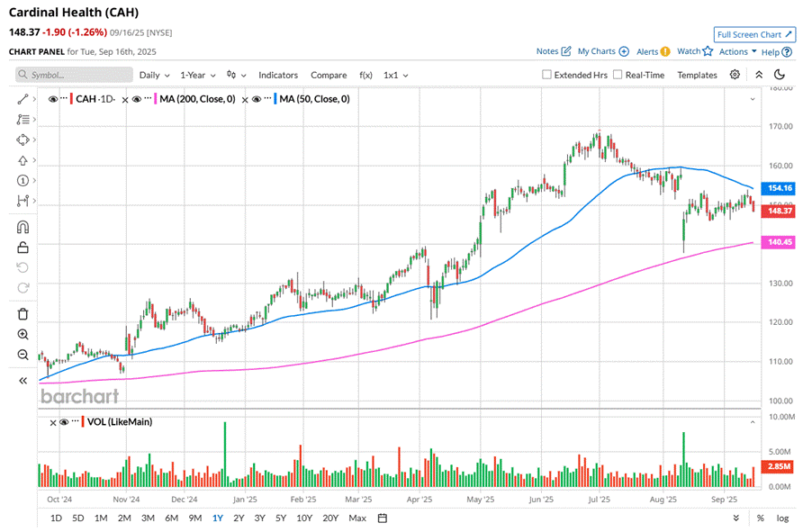Remove the MA 200 indicator
The height and width of the screenshot is (532, 812).
pos(125,100)
